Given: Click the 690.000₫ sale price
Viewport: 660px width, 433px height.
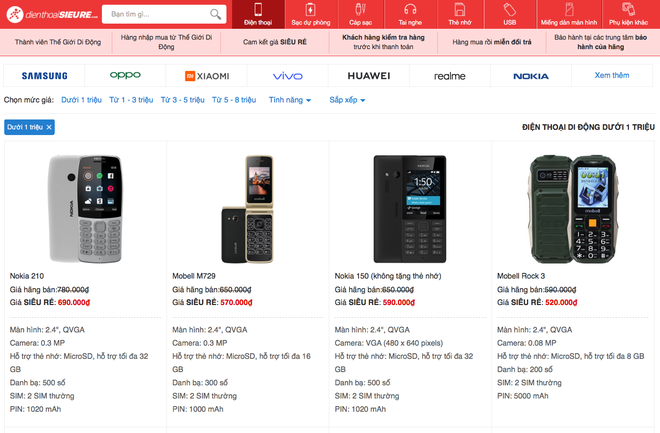Looking at the screenshot, I should coord(74,302).
